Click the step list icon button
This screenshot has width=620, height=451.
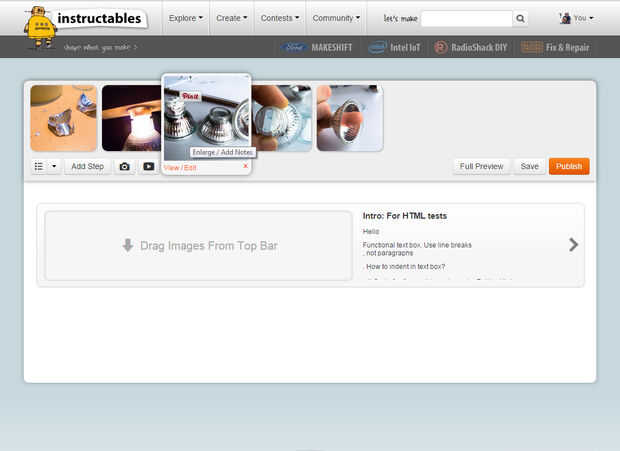coord(39,166)
